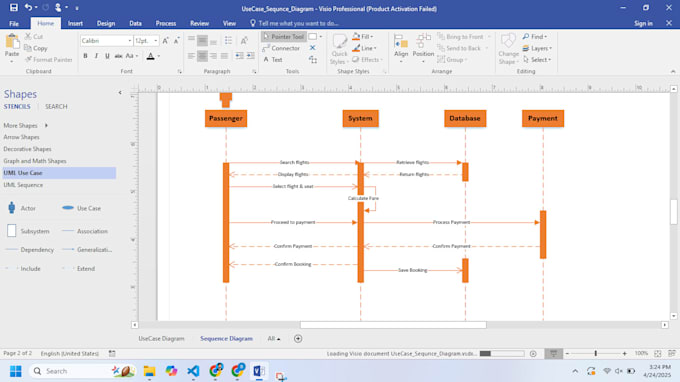680x382 pixels.
Task: Click the Position icon
Action: coord(423,49)
